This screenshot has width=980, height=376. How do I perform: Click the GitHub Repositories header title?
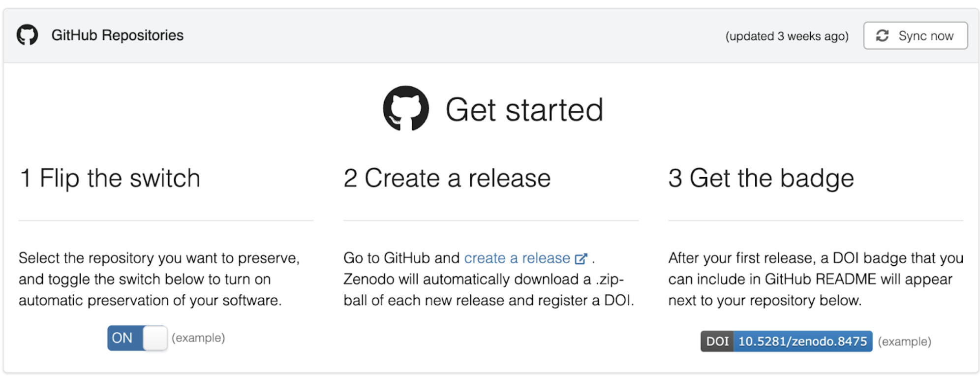click(118, 35)
